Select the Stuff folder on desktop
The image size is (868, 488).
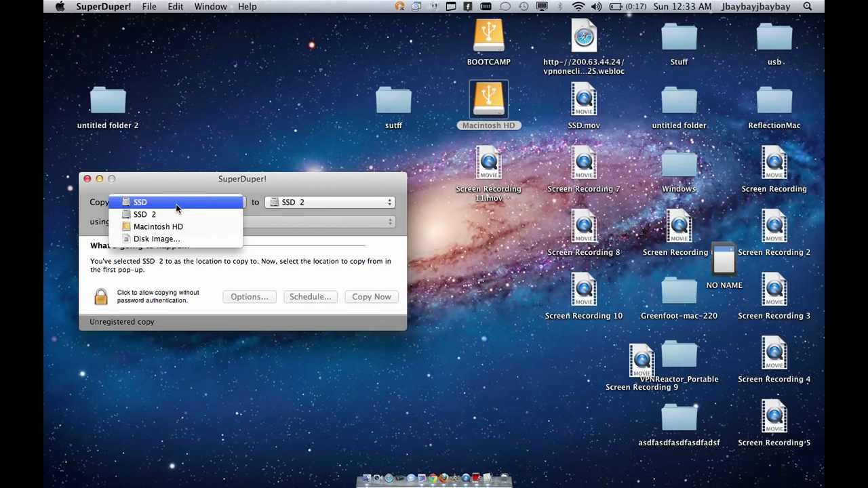(x=679, y=37)
